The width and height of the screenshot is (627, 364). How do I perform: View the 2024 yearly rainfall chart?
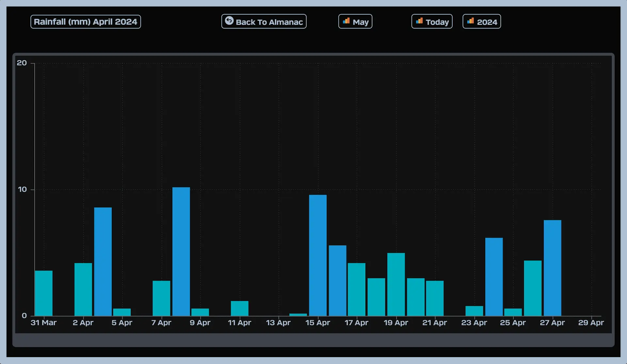click(x=487, y=22)
